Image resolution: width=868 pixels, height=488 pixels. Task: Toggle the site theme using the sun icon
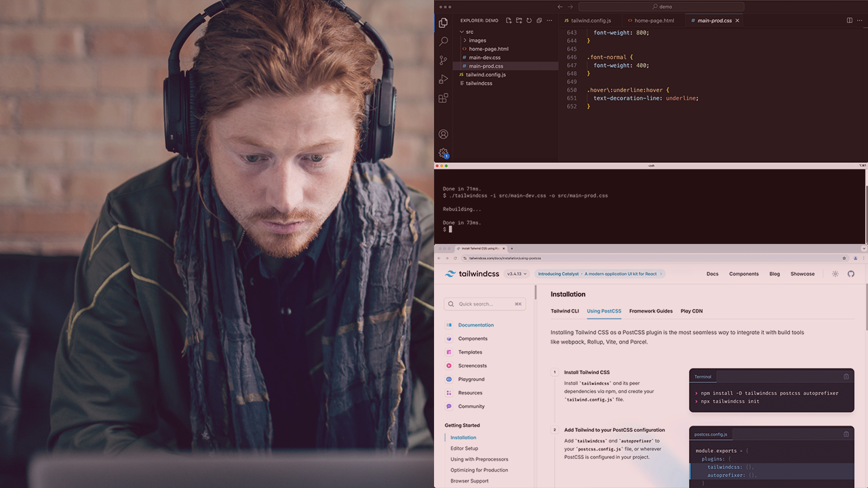[835, 274]
